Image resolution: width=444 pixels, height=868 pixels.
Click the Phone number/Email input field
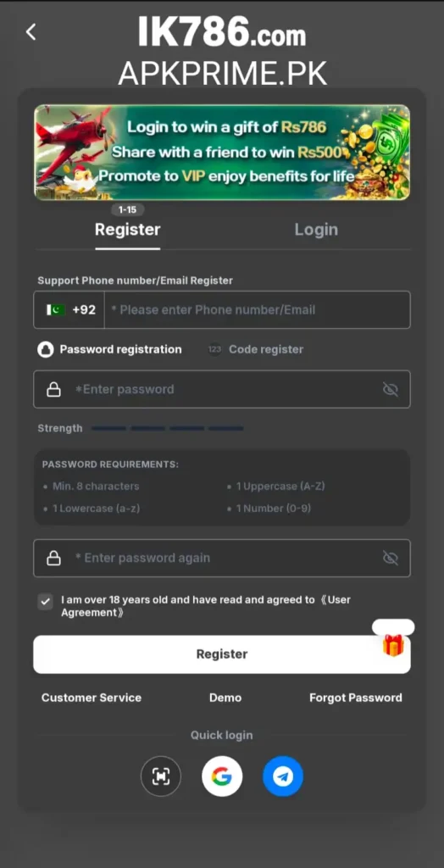click(x=258, y=310)
